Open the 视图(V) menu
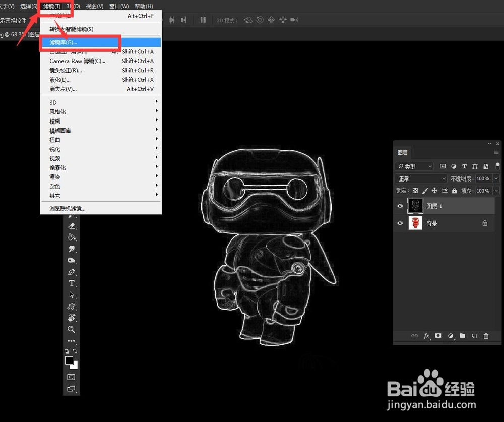The height and width of the screenshot is (422, 504). 95,6
